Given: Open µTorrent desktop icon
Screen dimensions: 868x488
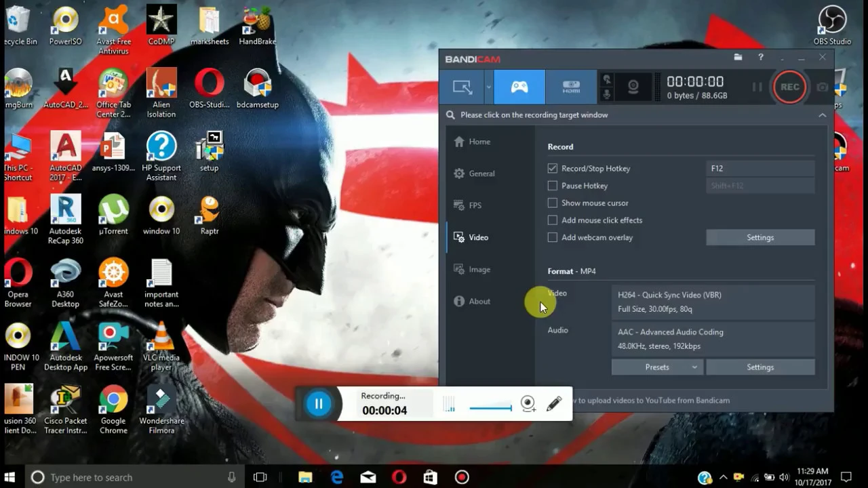Looking at the screenshot, I should pos(113,216).
